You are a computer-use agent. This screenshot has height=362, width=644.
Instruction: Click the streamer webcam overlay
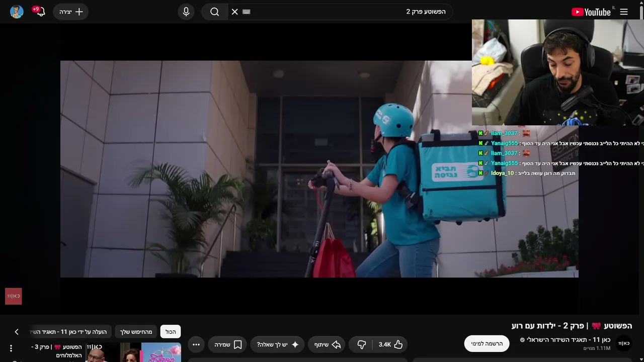pos(557,72)
